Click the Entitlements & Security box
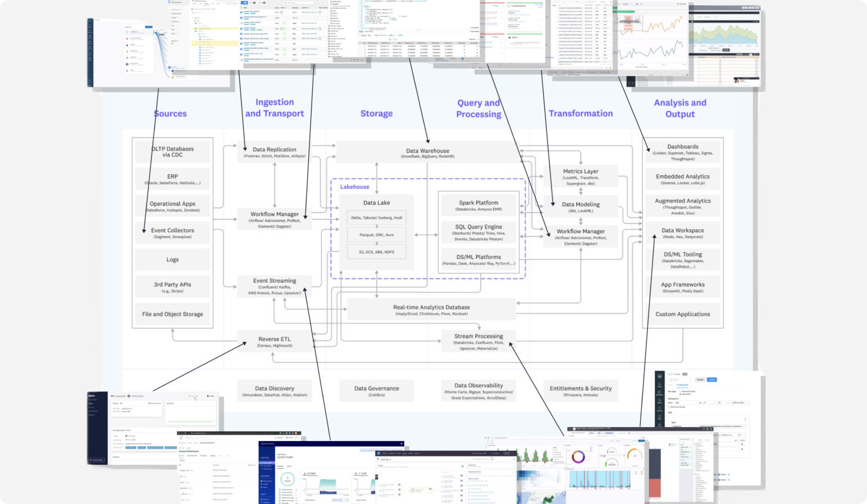Viewport: 867px width, 504px height. 581,391
